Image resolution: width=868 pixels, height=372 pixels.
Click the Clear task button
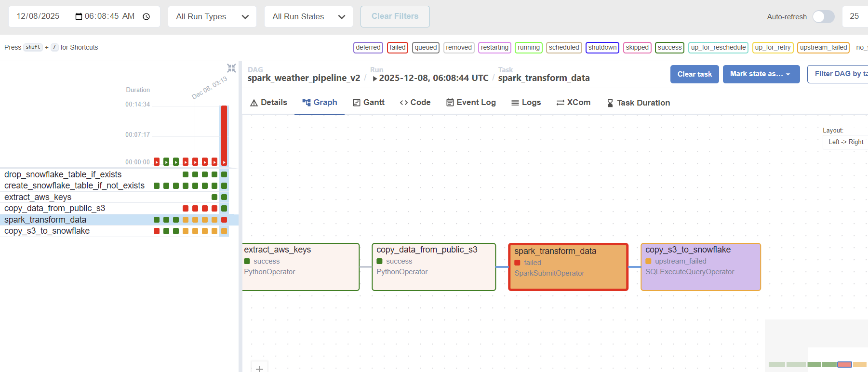694,74
